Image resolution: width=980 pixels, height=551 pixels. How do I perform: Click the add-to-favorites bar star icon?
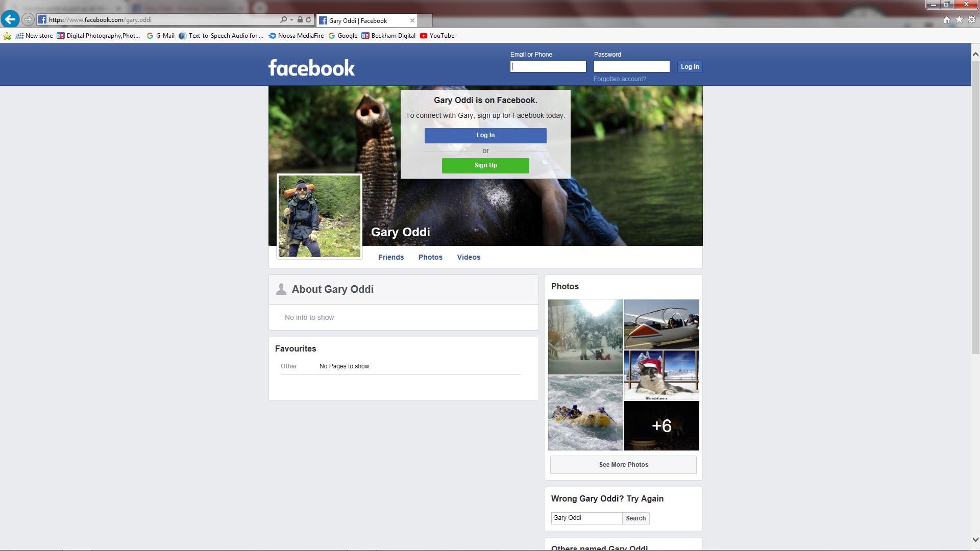7,36
